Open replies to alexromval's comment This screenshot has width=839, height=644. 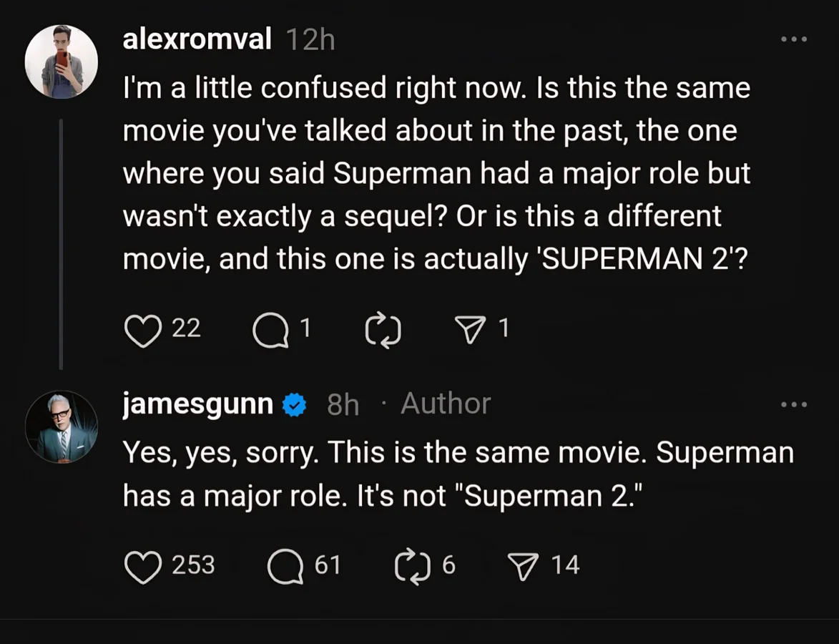tap(270, 331)
